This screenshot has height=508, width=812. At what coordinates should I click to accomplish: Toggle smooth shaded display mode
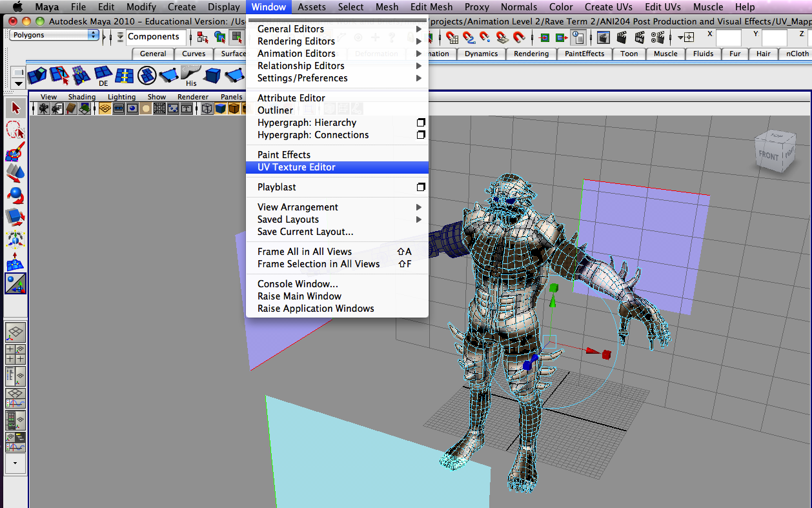[220, 108]
